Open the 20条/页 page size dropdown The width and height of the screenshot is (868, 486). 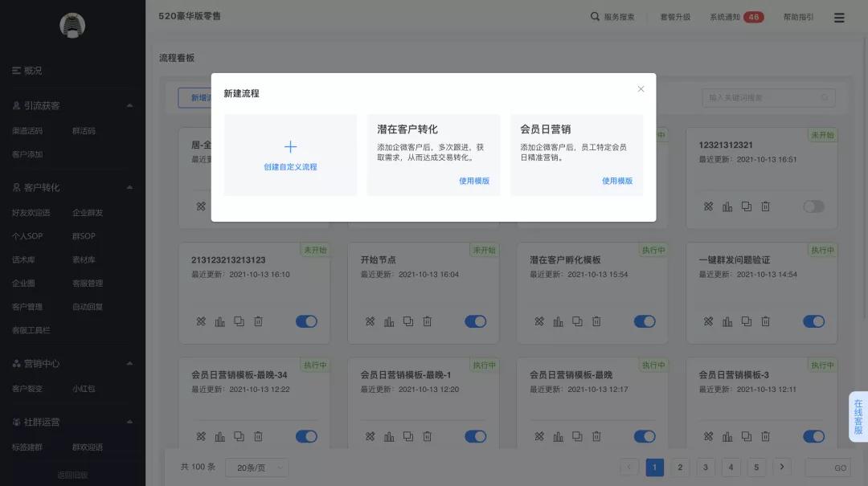click(256, 467)
